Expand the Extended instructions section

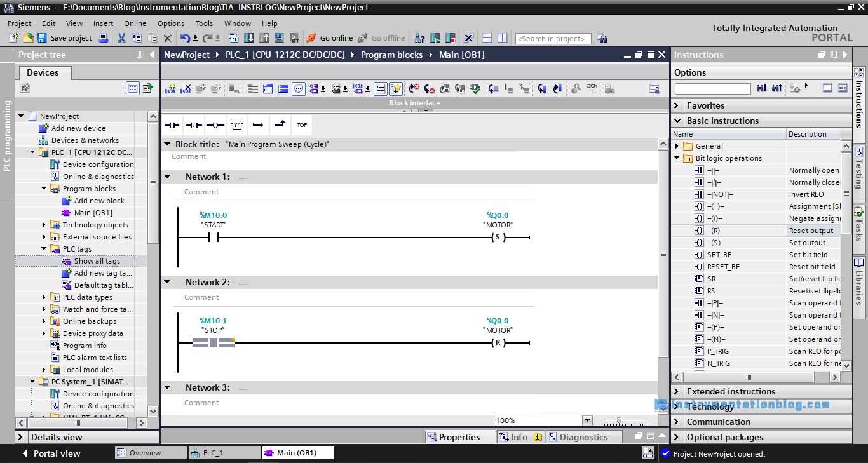(x=677, y=391)
